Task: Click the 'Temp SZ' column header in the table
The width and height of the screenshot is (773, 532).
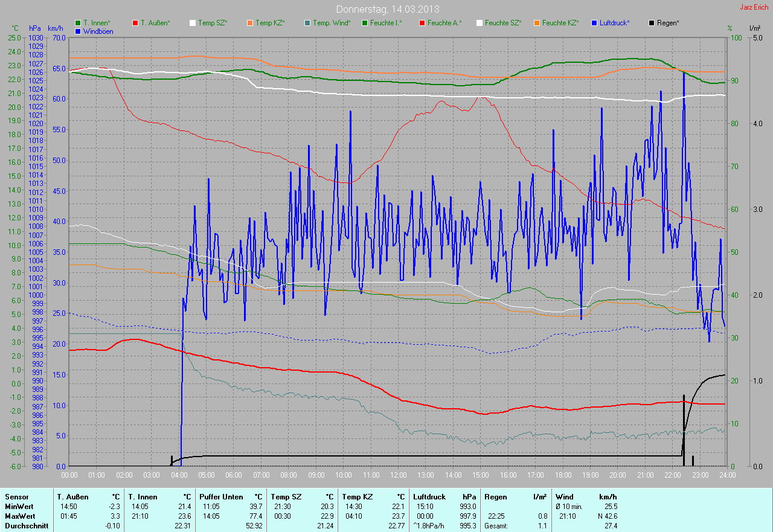Action: pyautogui.click(x=286, y=497)
